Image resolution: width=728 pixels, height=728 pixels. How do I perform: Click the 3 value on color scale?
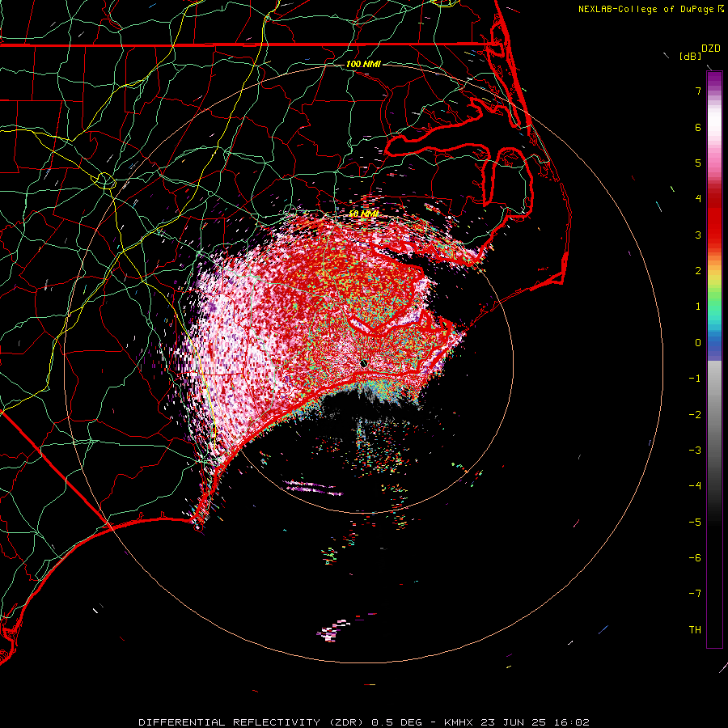click(x=698, y=235)
